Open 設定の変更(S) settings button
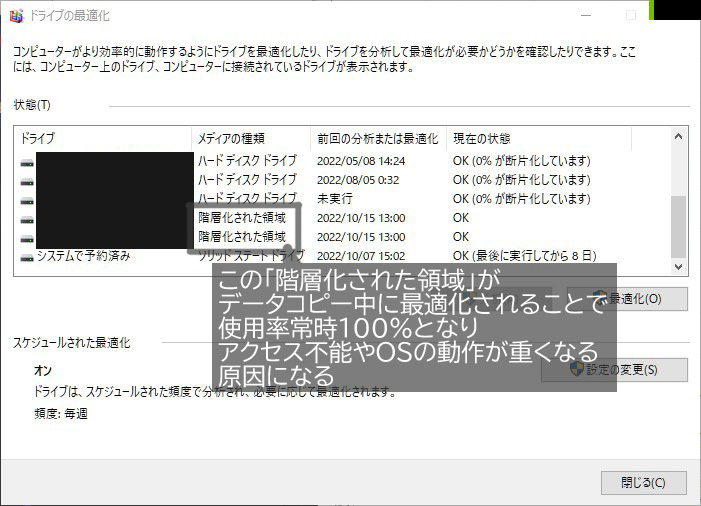701x506 pixels. click(614, 370)
